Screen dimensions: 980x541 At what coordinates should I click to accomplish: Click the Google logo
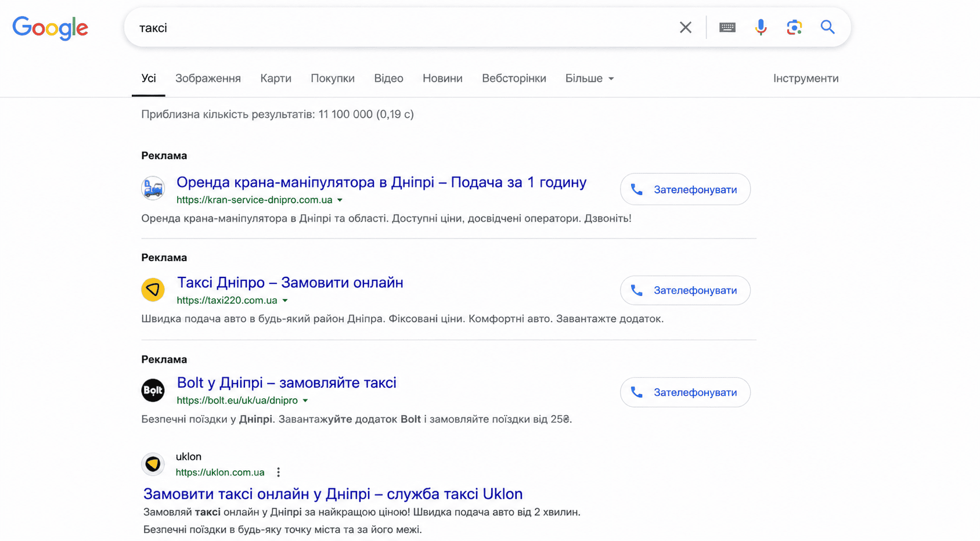click(x=51, y=28)
